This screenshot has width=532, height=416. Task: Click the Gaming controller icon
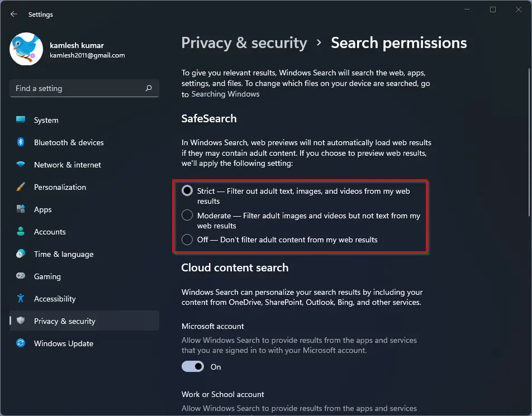pyautogui.click(x=21, y=276)
